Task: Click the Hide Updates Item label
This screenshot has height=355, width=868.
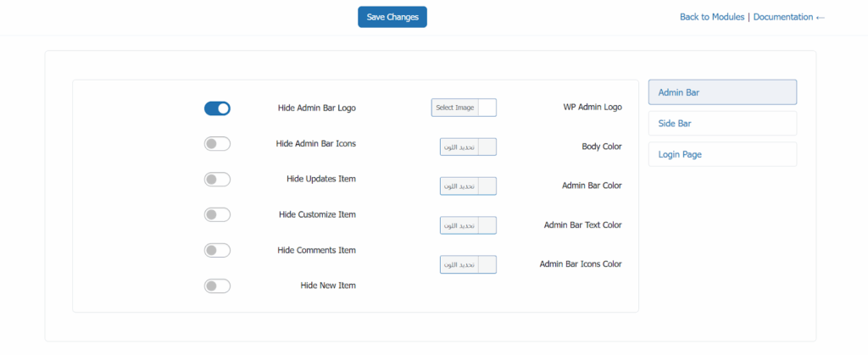Action: click(321, 179)
